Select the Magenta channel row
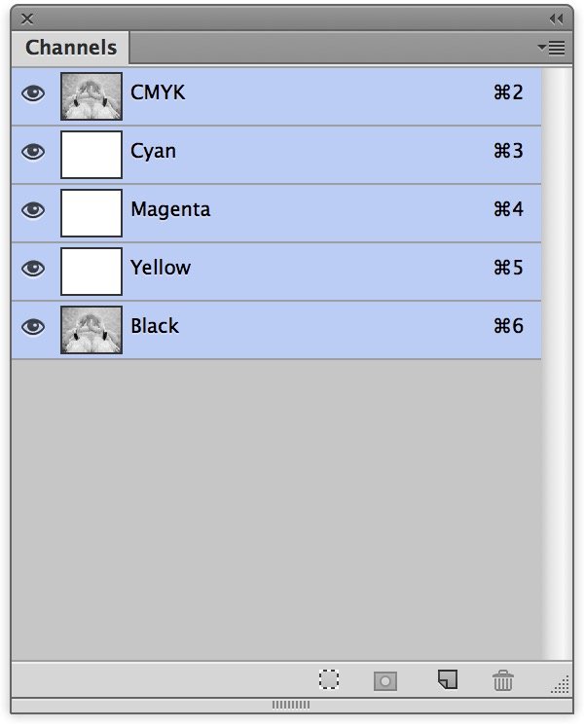The height and width of the screenshot is (728, 584). [x=292, y=210]
